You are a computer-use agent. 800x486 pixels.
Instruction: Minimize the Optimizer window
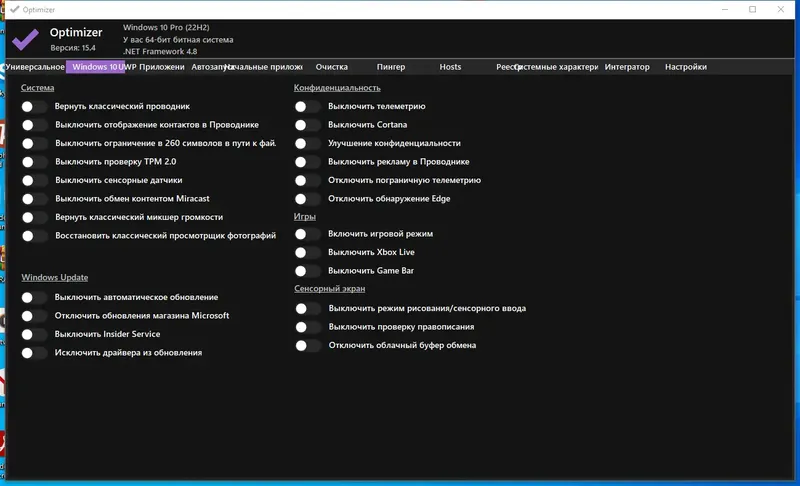pyautogui.click(x=725, y=9)
